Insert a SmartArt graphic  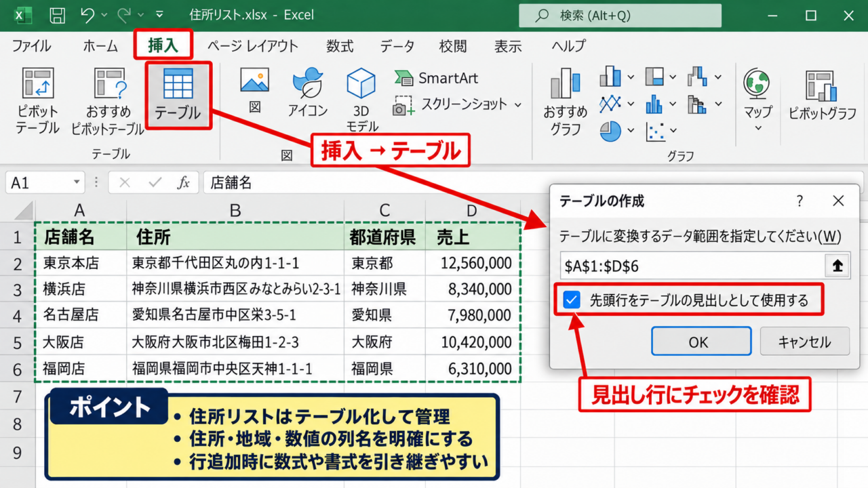pyautogui.click(x=437, y=78)
